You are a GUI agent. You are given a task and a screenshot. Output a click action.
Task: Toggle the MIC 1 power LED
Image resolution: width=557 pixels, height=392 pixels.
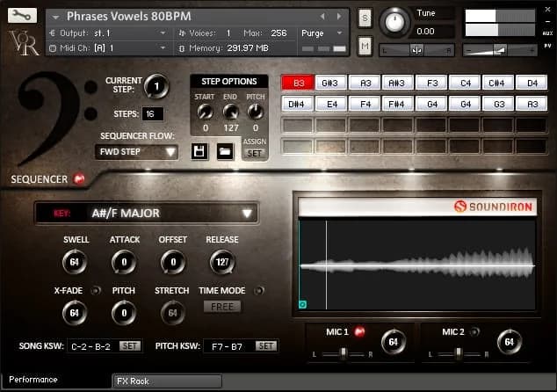359,331
